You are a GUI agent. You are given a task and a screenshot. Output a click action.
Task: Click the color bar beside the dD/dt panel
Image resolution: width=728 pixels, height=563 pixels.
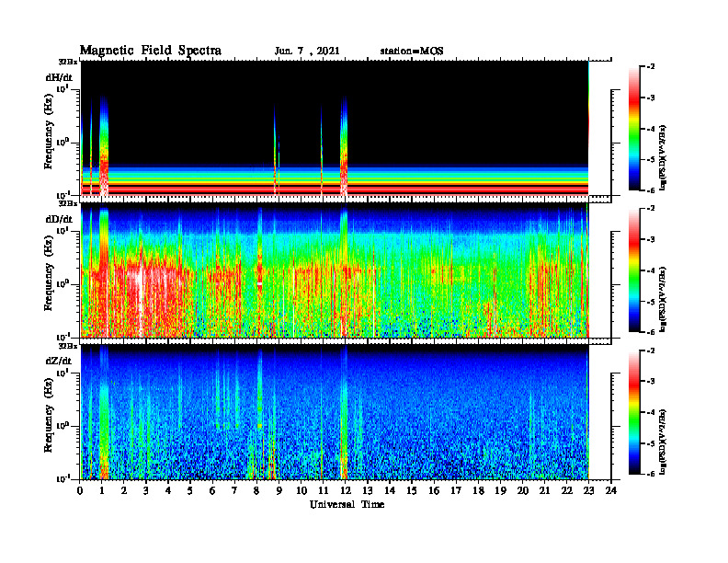(634, 270)
